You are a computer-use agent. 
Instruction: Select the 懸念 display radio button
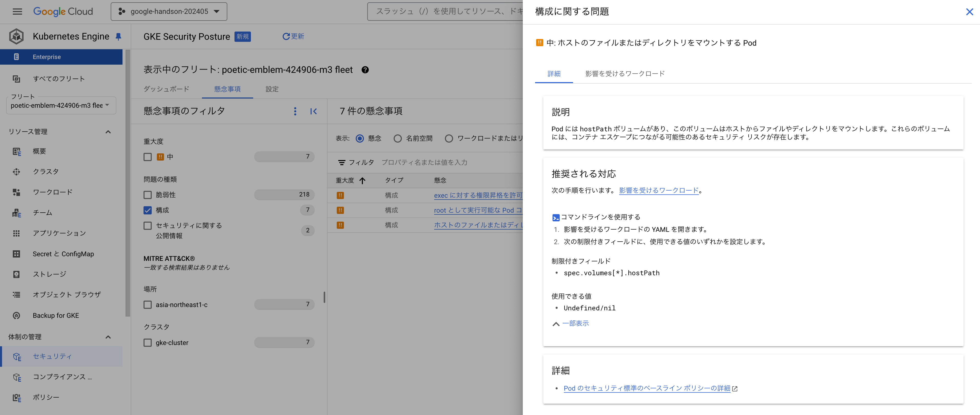(x=360, y=139)
